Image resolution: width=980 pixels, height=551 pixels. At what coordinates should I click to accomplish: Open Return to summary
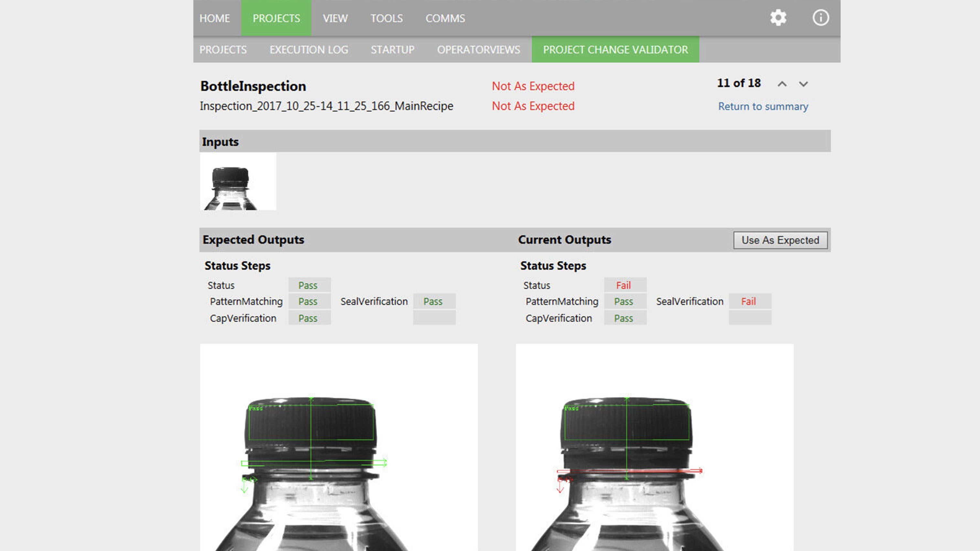pos(763,106)
